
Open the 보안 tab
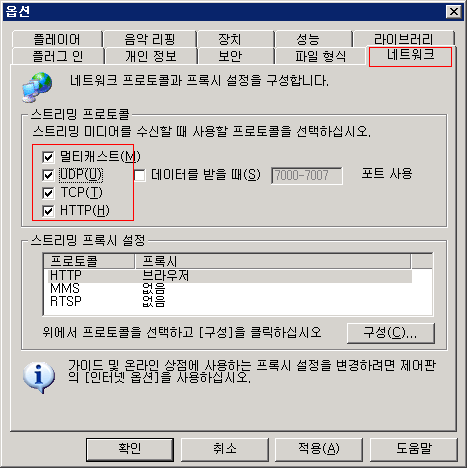[230, 56]
